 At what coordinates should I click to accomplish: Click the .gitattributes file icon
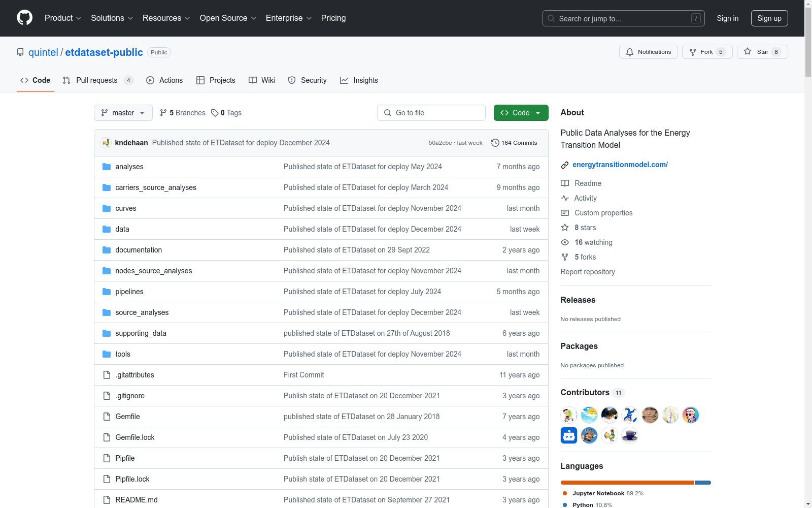click(x=107, y=375)
